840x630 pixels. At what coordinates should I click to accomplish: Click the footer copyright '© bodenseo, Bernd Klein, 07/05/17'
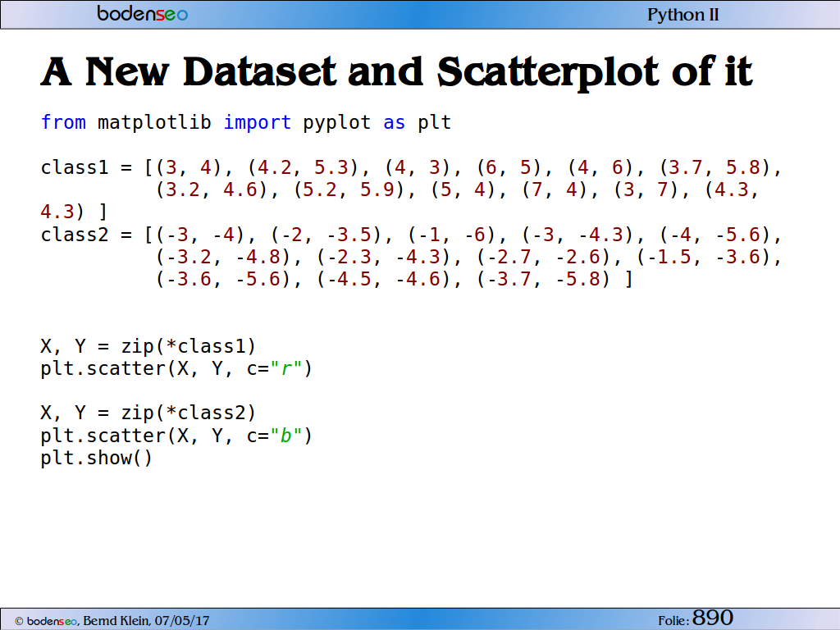coord(112,620)
